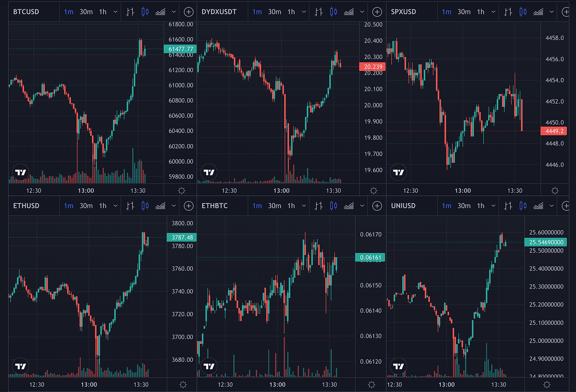Switch BTCUSD chart to 1h
576x392 pixels.
pyautogui.click(x=103, y=12)
